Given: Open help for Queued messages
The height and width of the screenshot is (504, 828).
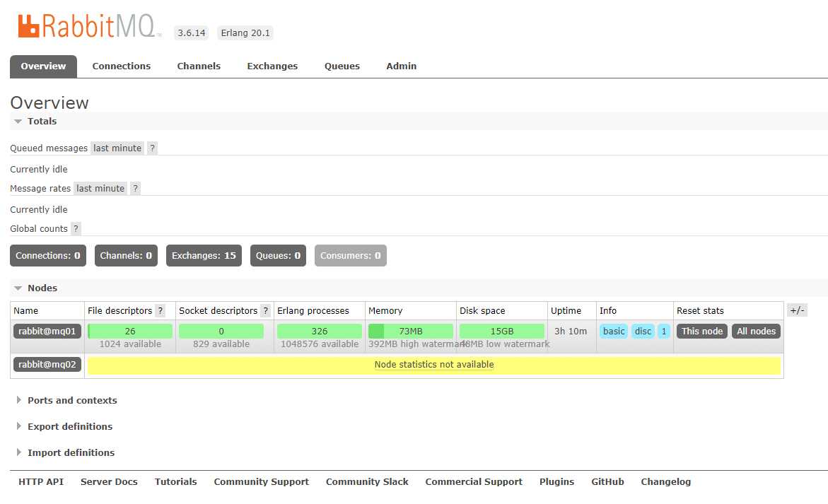Looking at the screenshot, I should tap(152, 148).
